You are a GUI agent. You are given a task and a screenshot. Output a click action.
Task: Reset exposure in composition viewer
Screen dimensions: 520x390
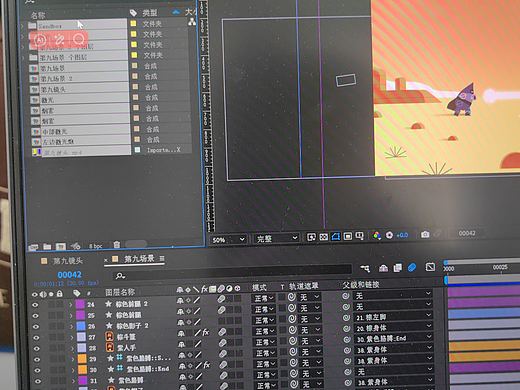(x=389, y=235)
